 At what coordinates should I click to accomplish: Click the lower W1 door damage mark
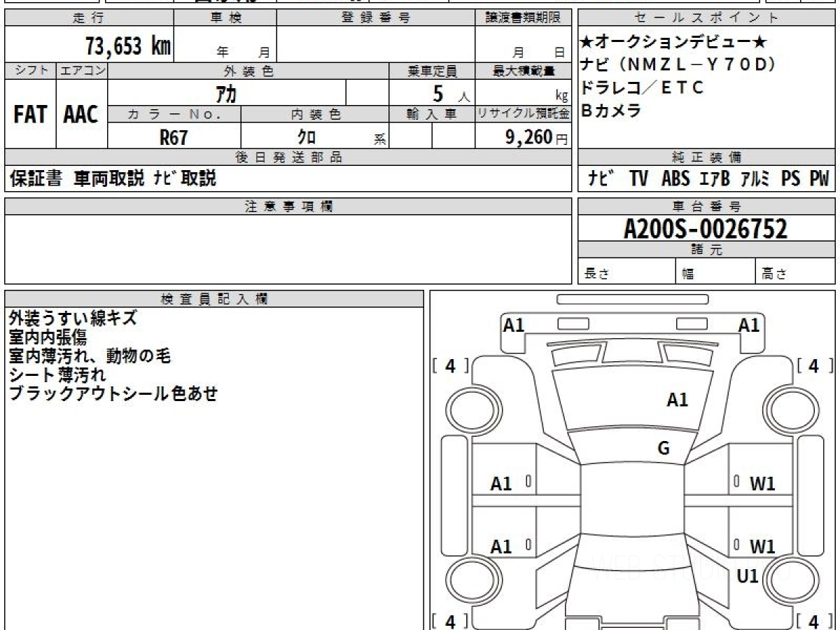coord(762,546)
